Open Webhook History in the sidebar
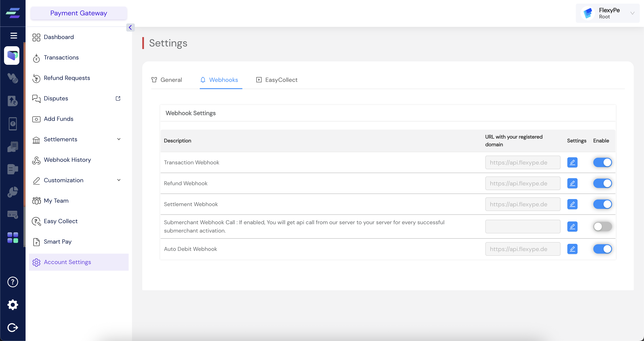This screenshot has width=644, height=341. pos(67,160)
